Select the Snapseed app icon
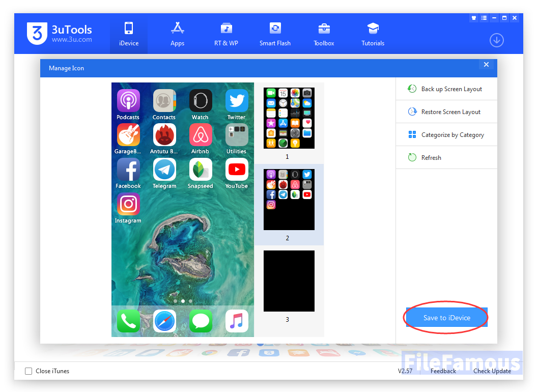Viewport: 538px width, 392px height. (201, 170)
